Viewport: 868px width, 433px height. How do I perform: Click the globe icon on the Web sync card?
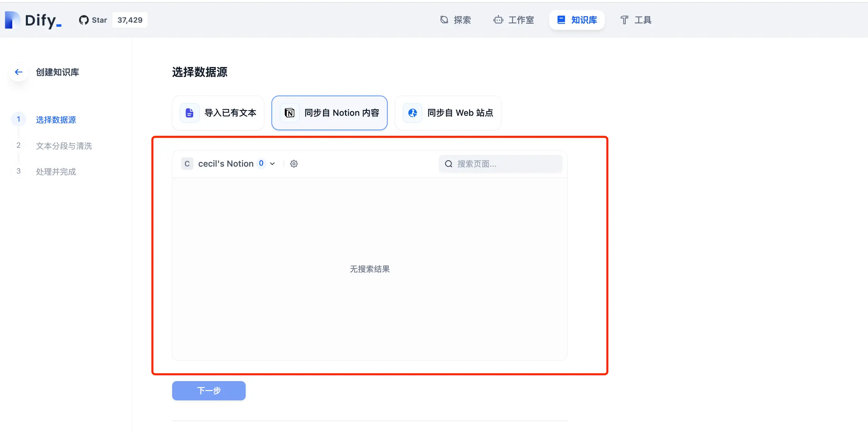[x=412, y=113]
